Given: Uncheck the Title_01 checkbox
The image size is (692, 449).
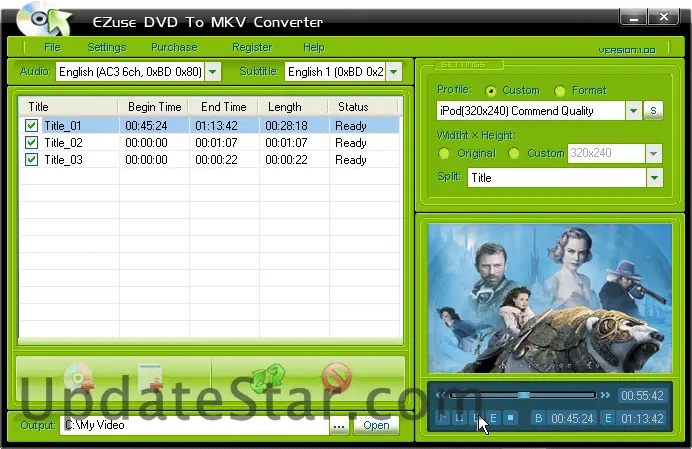Looking at the screenshot, I should 31,125.
